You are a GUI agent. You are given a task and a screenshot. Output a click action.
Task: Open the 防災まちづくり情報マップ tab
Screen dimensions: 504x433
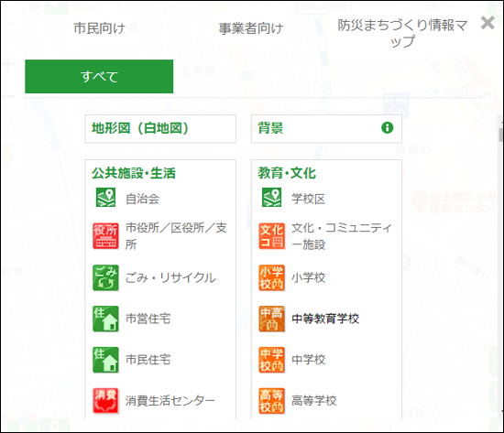pyautogui.click(x=402, y=33)
